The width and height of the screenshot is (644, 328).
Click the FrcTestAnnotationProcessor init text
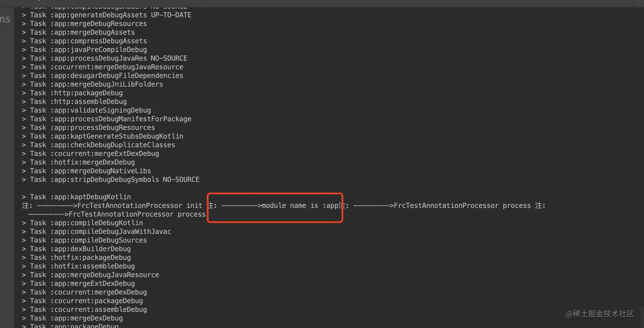140,206
